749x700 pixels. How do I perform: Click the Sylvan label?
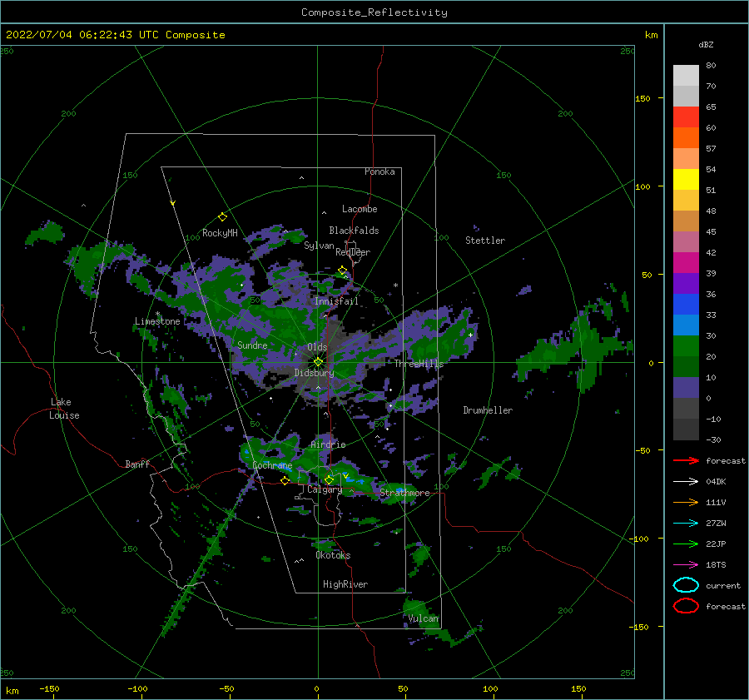pos(319,246)
